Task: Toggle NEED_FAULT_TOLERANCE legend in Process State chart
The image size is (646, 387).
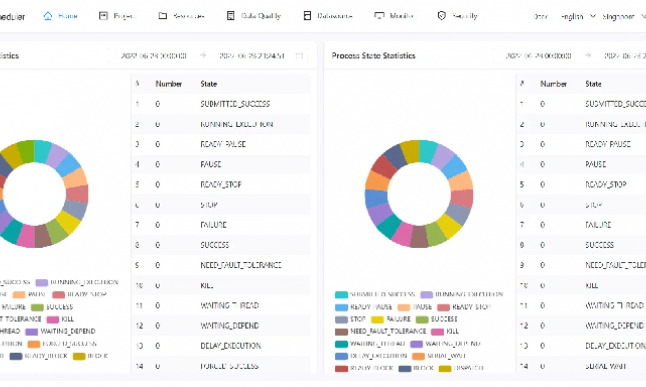Action: coord(380,331)
